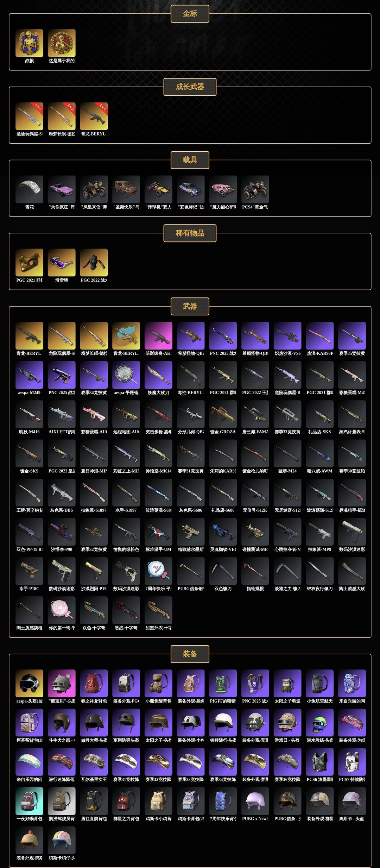Viewport: 380px width, 868px height.
Task: Open the 妖魔大砍刀 machete skin
Action: (158, 375)
